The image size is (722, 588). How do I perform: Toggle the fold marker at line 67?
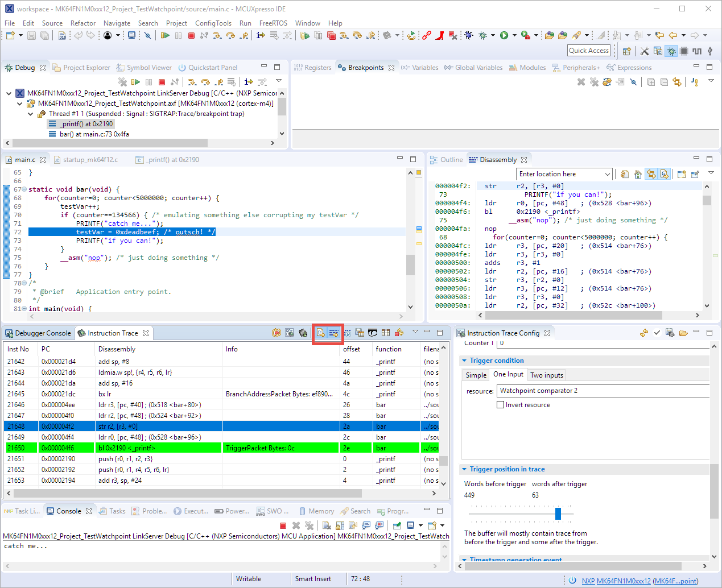point(24,189)
